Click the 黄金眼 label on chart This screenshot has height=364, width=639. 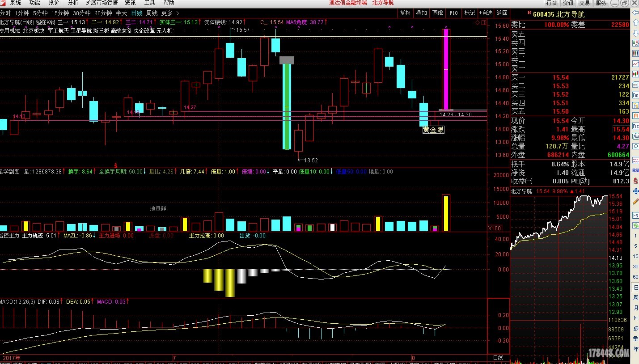433,130
